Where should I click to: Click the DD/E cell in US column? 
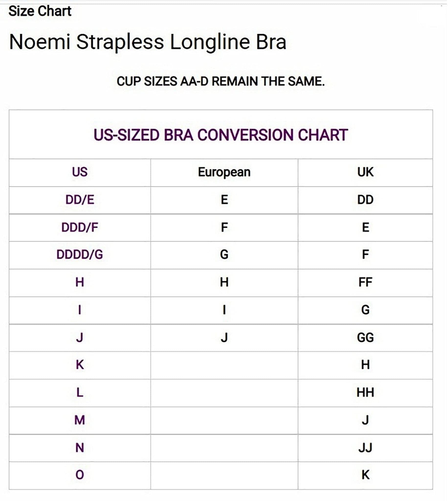click(x=80, y=200)
